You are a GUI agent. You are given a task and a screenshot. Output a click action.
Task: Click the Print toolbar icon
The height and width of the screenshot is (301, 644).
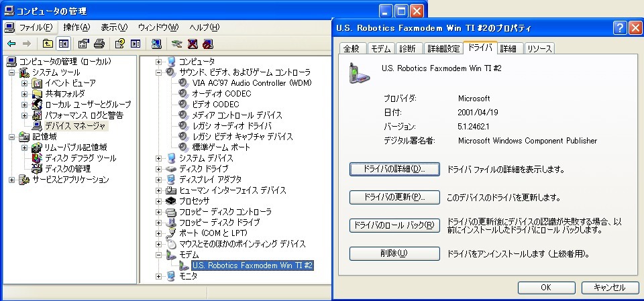point(99,44)
